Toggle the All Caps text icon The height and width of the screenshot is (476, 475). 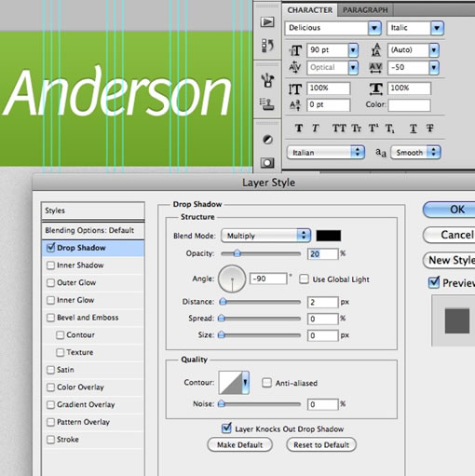click(x=339, y=128)
